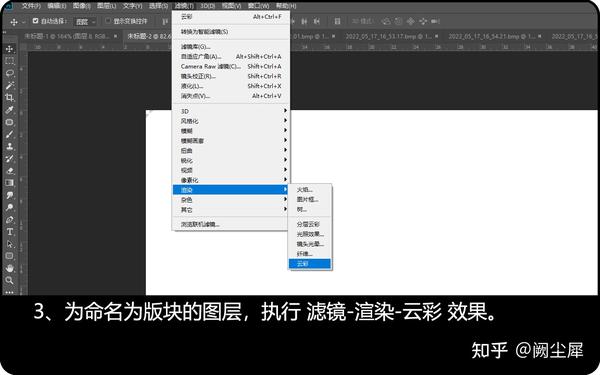Select the Eraser tool
Image resolution: width=600 pixels, height=375 pixels.
coord(10,171)
